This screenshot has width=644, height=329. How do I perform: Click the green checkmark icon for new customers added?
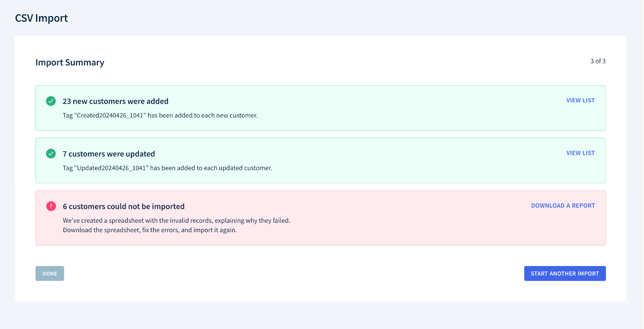click(51, 101)
